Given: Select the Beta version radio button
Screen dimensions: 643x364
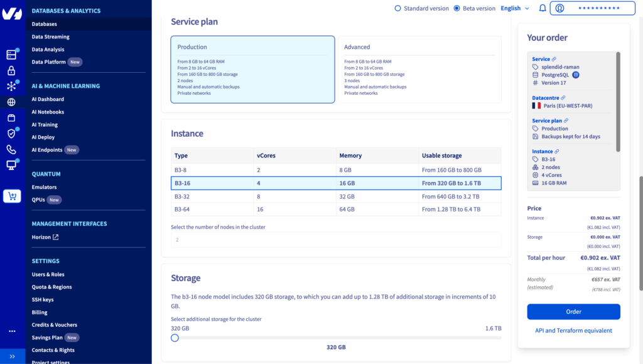Looking at the screenshot, I should pyautogui.click(x=457, y=8).
